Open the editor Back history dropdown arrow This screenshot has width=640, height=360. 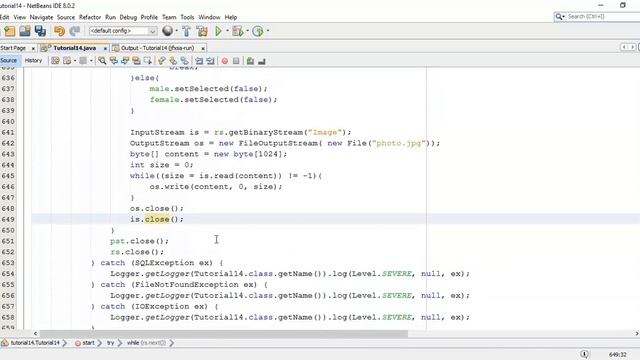click(75, 61)
